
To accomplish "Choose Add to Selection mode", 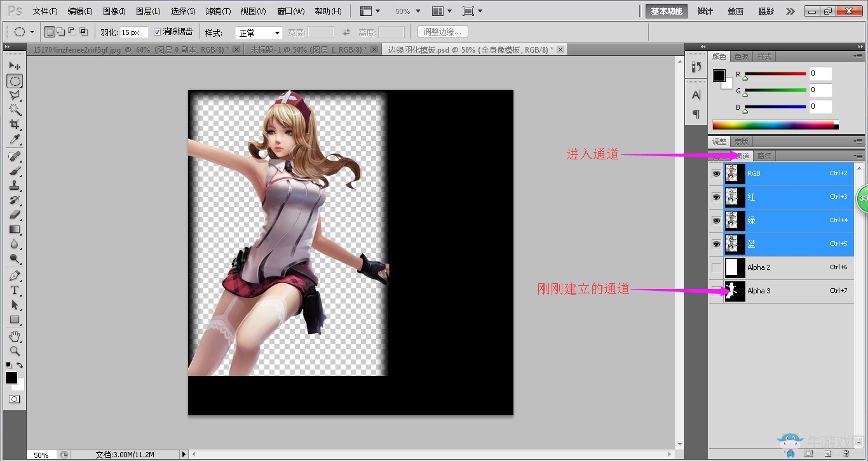I will (x=61, y=32).
